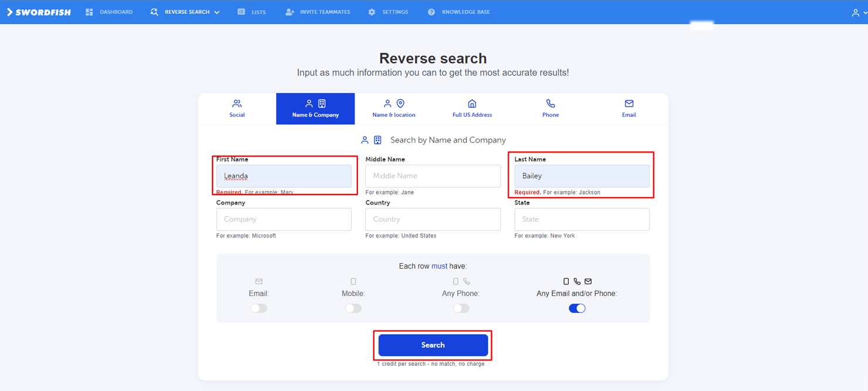Select the Email envelope tab icon
The height and width of the screenshot is (391, 868).
pos(629,104)
